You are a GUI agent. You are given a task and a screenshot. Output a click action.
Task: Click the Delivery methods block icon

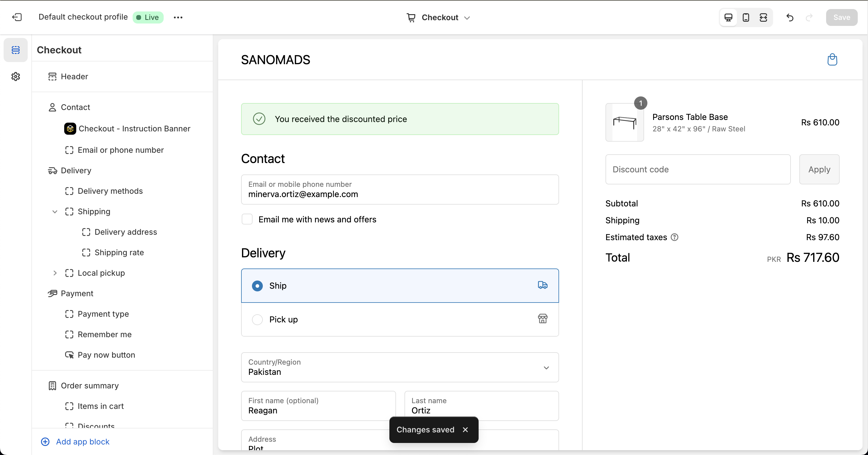pyautogui.click(x=69, y=191)
